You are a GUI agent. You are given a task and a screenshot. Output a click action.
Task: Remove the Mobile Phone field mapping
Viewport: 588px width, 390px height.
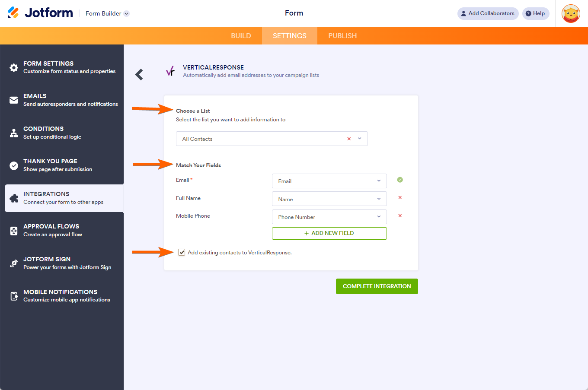pos(400,216)
